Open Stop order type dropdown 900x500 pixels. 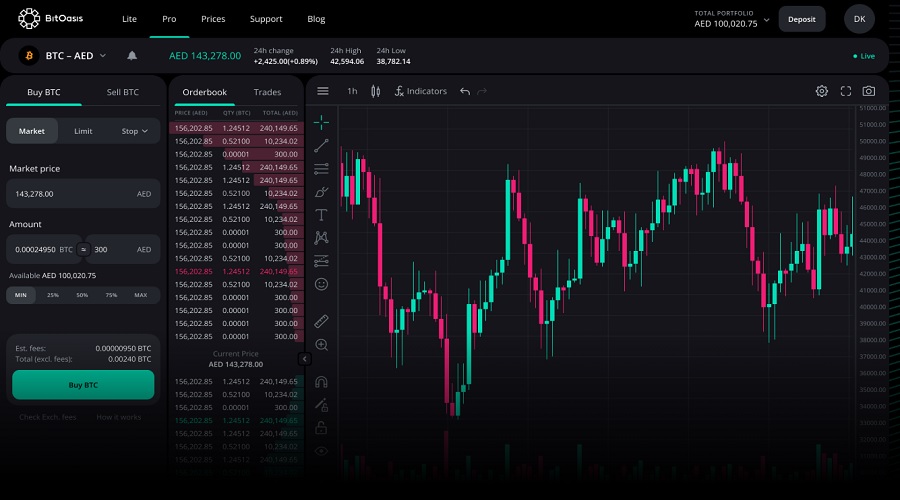(x=135, y=131)
